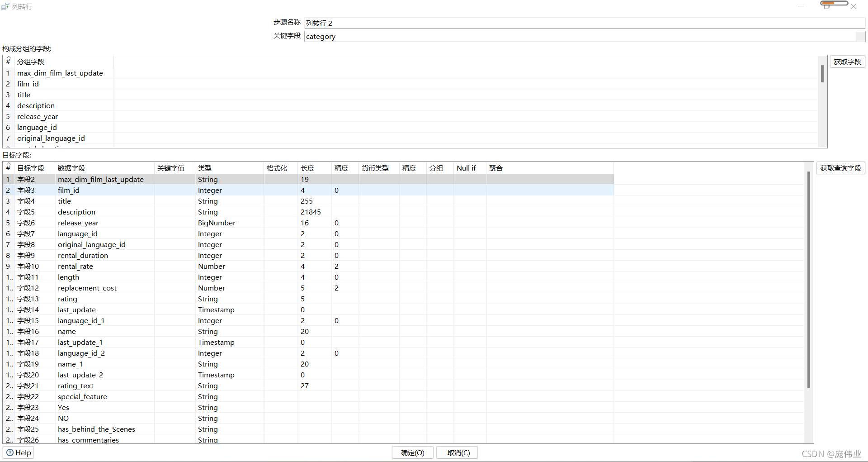Screen dimensions: 868x462
Task: Click the 格式化 column header
Action: (281, 168)
